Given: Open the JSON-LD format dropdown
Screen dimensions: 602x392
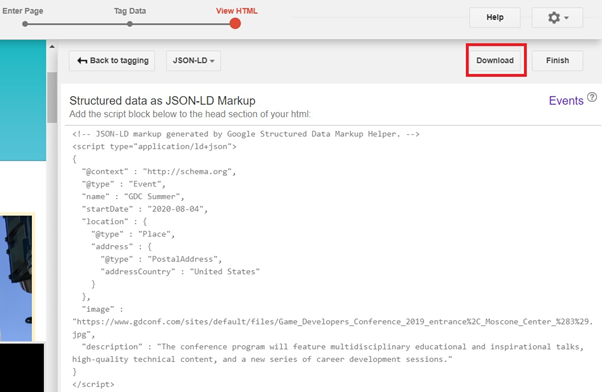Looking at the screenshot, I should pyautogui.click(x=193, y=61).
